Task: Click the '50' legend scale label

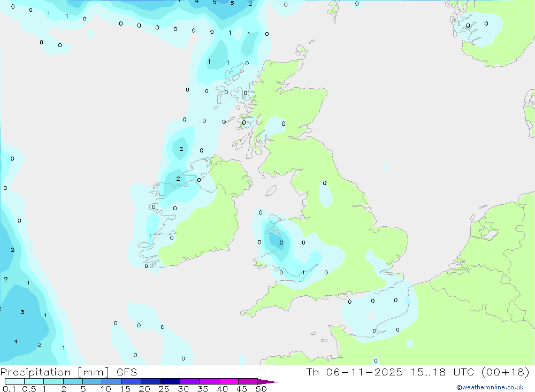Action: click(x=261, y=389)
